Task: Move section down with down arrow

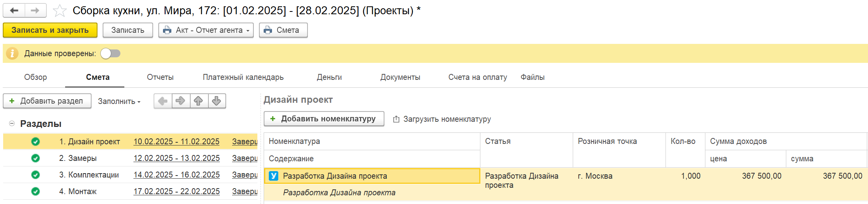Action: [216, 101]
